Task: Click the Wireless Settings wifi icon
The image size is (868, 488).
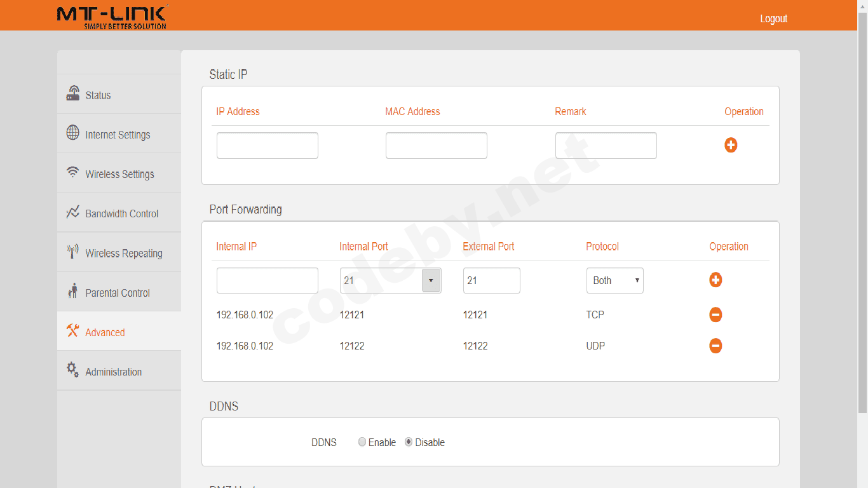Action: [x=73, y=172]
